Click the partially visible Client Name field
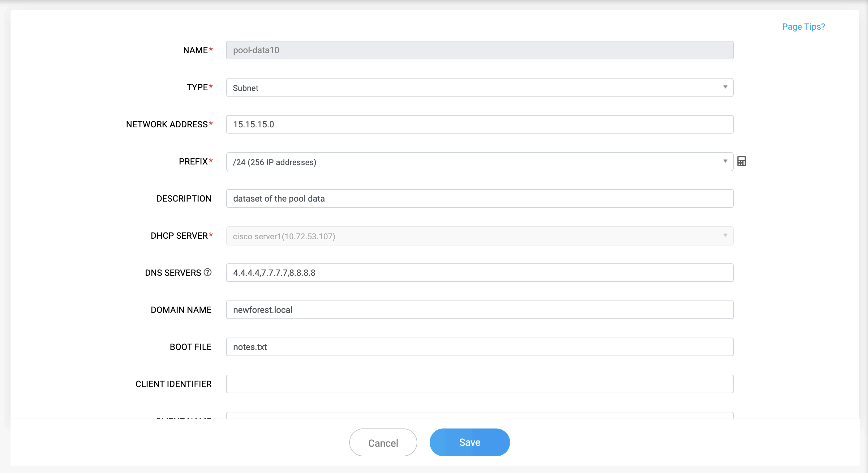Viewport: 868px width, 473px height. [x=479, y=415]
